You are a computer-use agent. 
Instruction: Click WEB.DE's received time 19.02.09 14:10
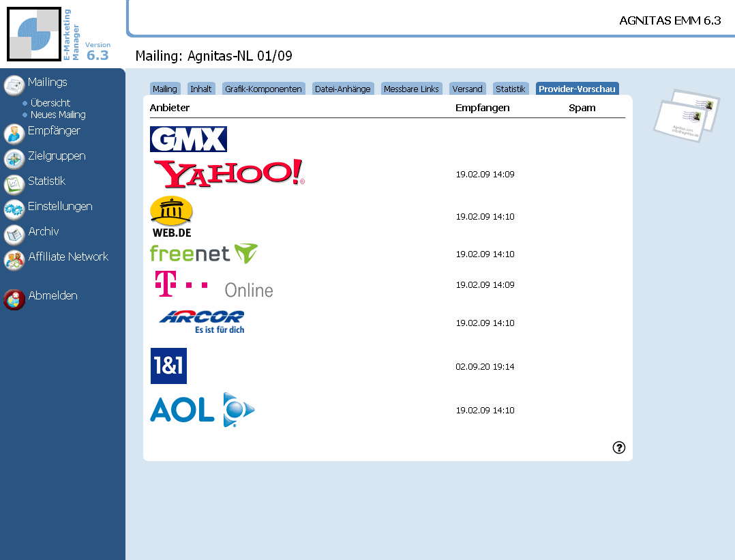pyautogui.click(x=485, y=217)
